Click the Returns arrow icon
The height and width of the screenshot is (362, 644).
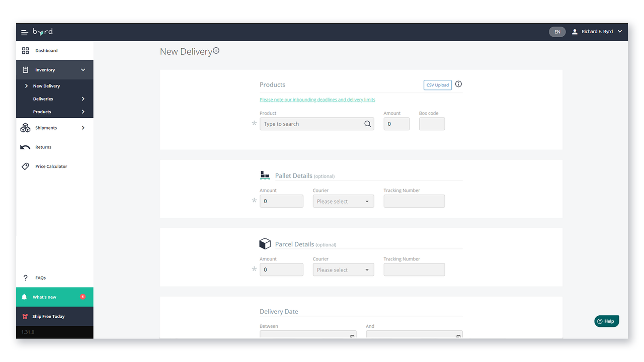[x=25, y=147]
